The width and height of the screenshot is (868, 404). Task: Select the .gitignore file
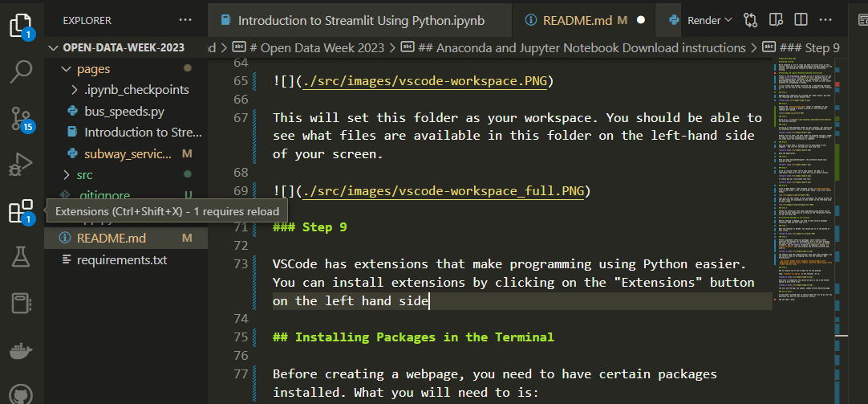tap(126, 195)
